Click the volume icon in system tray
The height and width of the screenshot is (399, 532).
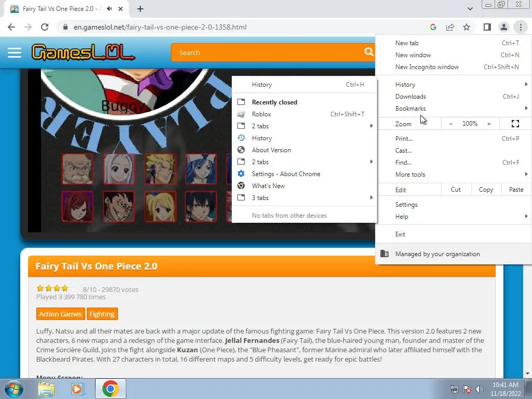click(480, 389)
